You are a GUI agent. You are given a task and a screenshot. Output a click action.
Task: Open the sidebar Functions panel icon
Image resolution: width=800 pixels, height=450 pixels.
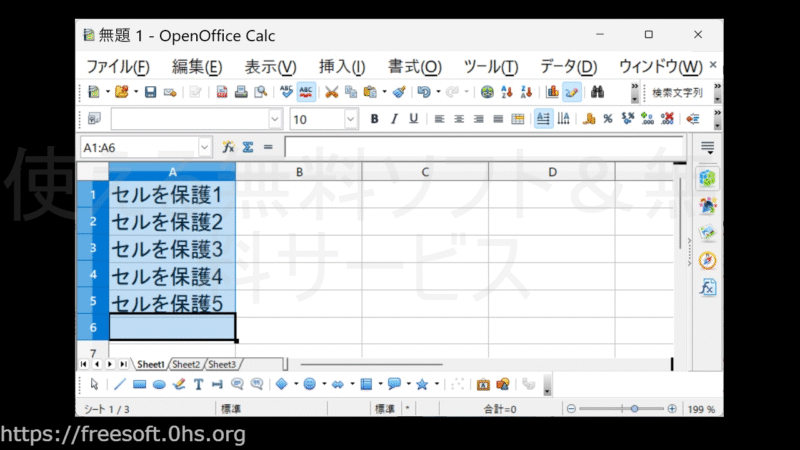point(708,288)
